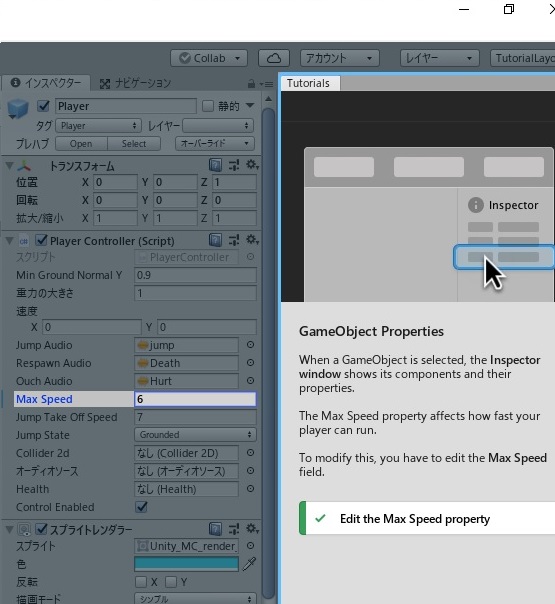Click the Jump Take Off Speed field

click(195, 417)
